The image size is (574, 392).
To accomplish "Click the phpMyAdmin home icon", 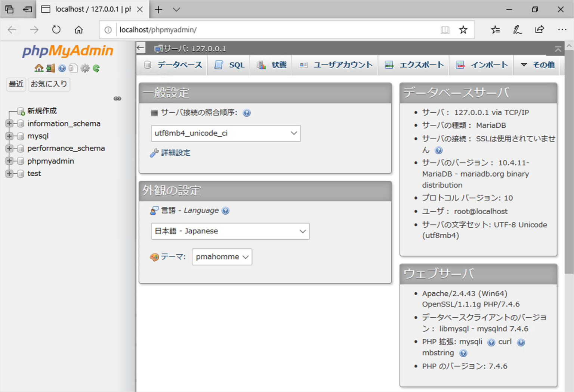I will (x=39, y=68).
